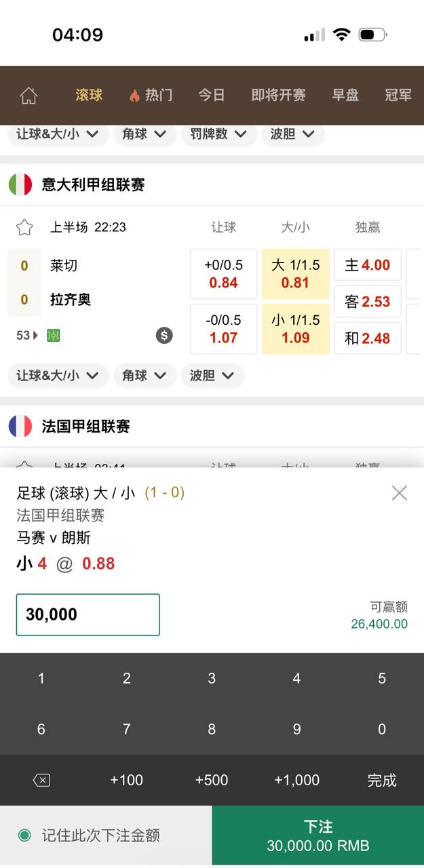Open the 热门 tab with flame icon
Screen dimensions: 424x868
(151, 95)
